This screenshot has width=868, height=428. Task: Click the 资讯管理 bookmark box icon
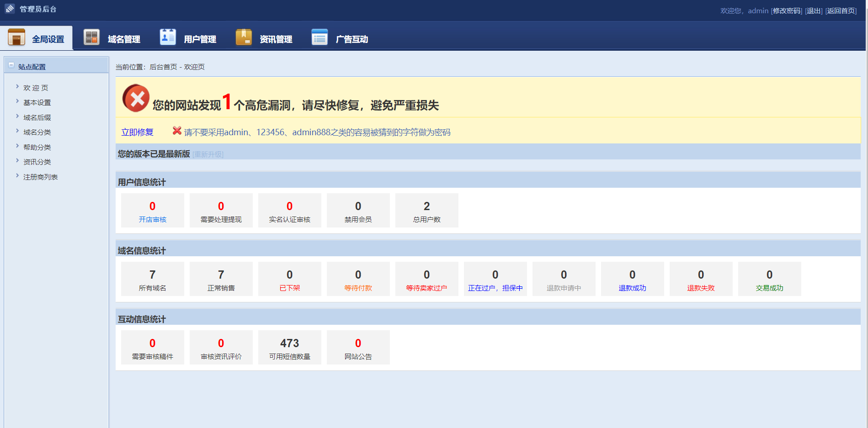tap(244, 37)
